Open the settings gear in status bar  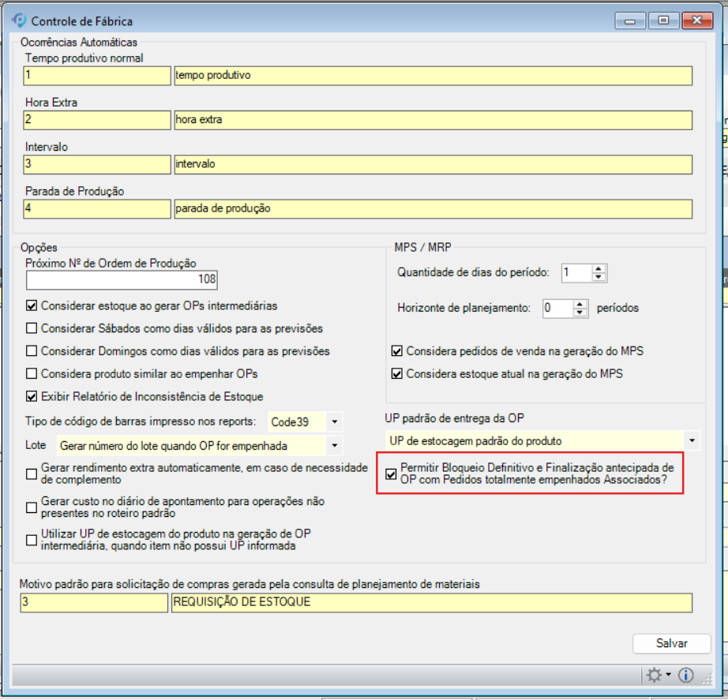(x=656, y=676)
